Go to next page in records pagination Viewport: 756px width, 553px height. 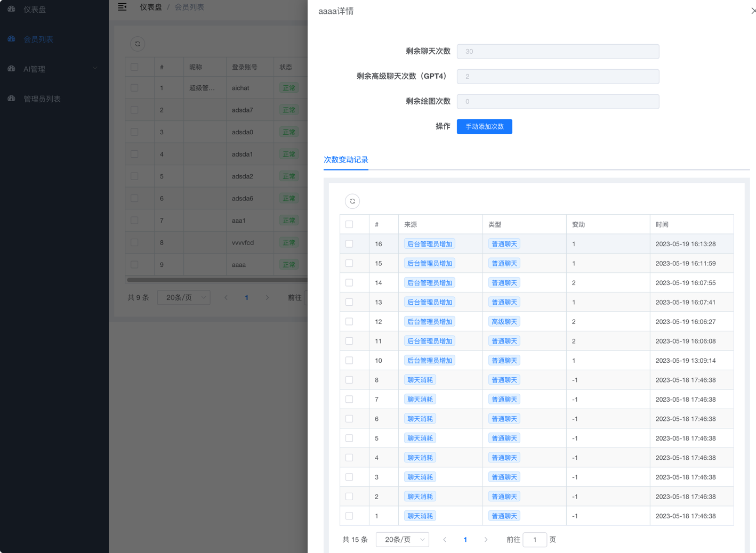486,540
